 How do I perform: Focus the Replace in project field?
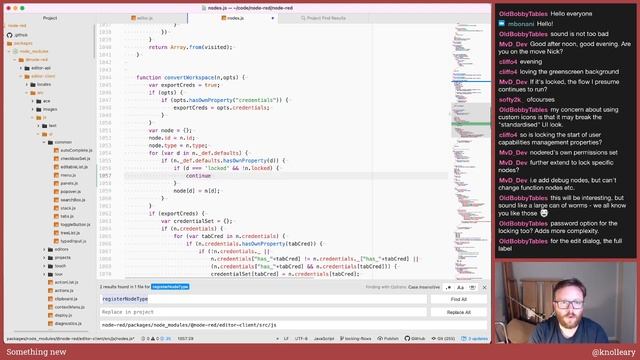point(263,312)
